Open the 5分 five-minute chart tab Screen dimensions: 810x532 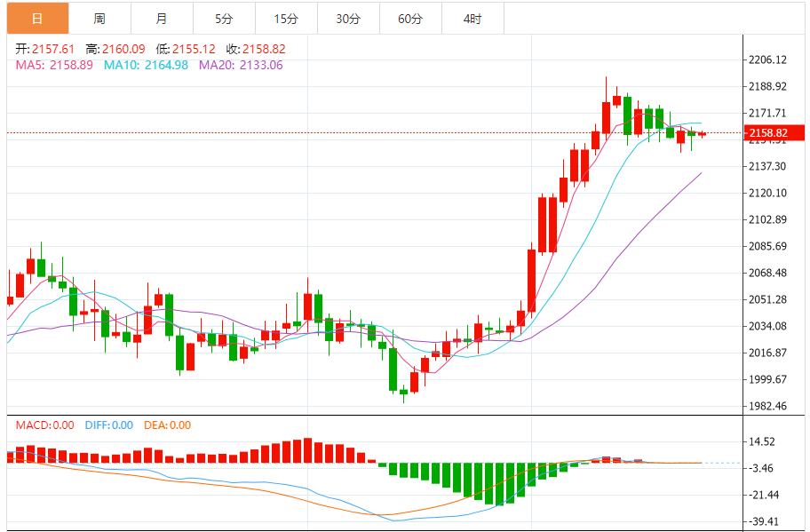[x=224, y=19]
